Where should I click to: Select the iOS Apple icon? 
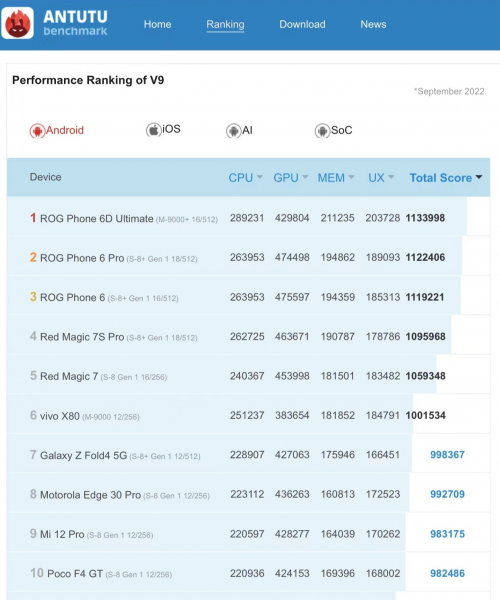pyautogui.click(x=153, y=130)
